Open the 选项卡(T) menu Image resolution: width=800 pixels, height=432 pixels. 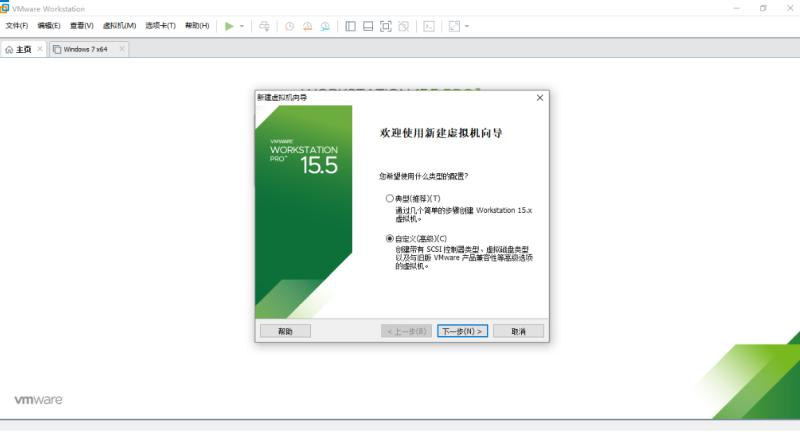(x=160, y=26)
